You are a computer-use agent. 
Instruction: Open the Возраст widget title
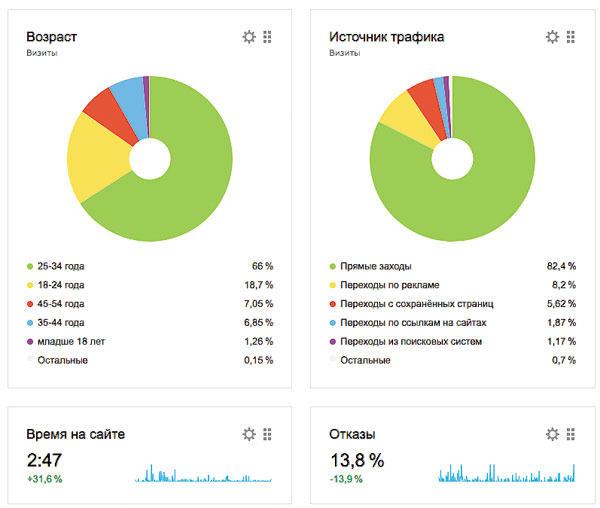coord(52,37)
